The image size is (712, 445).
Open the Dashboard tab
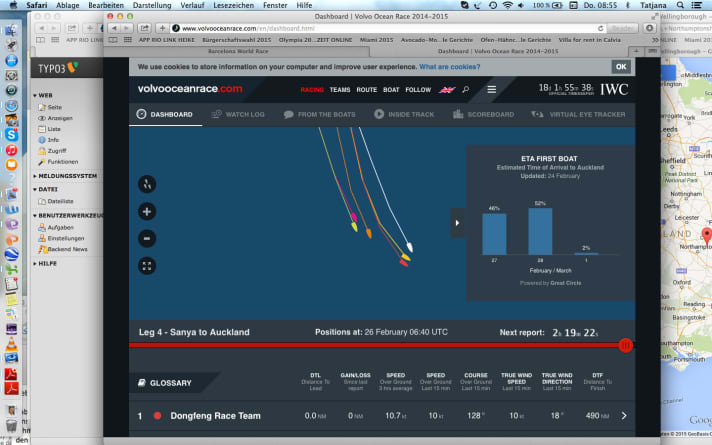(x=165, y=114)
